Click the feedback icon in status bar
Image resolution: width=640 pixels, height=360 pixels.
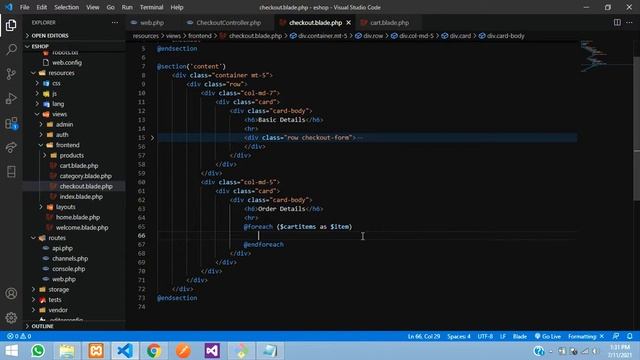coord(616,336)
